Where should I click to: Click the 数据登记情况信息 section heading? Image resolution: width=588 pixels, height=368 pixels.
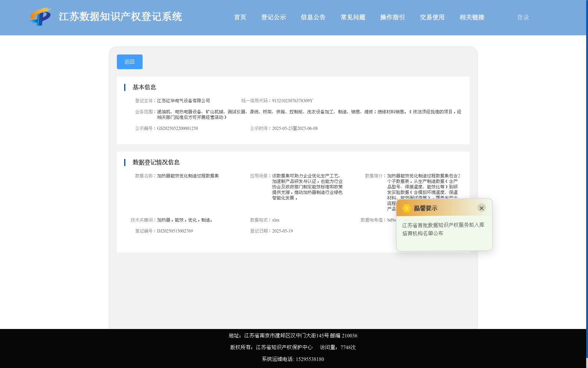point(156,162)
